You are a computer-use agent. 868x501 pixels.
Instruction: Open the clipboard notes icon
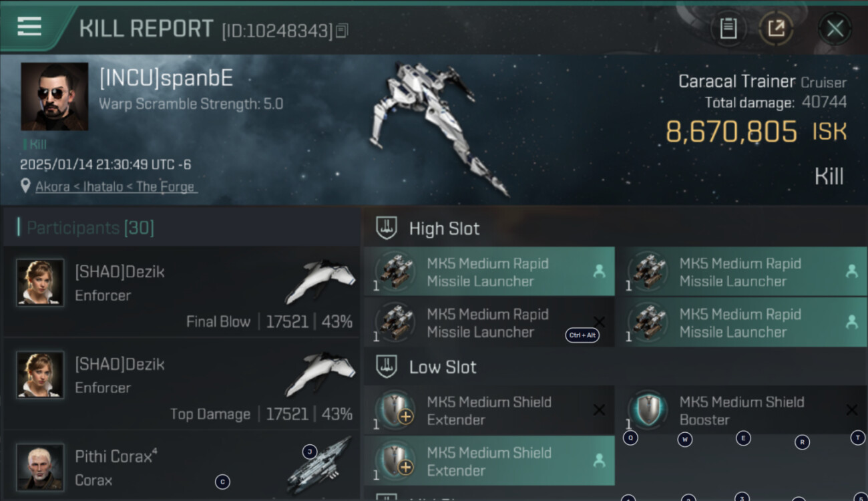click(x=728, y=28)
